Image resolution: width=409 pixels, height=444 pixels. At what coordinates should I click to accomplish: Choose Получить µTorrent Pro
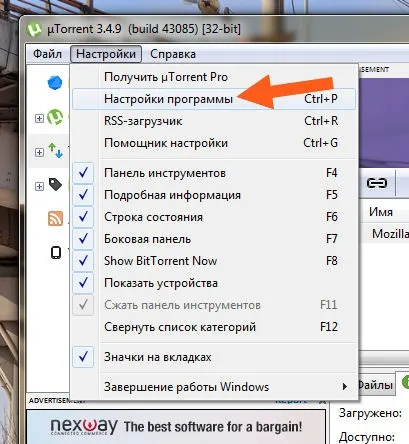tap(214, 77)
